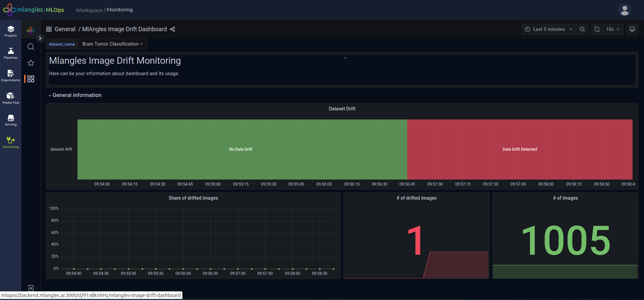Click the General breadcrumb folder link
The height and width of the screenshot is (300, 644).
tap(65, 29)
